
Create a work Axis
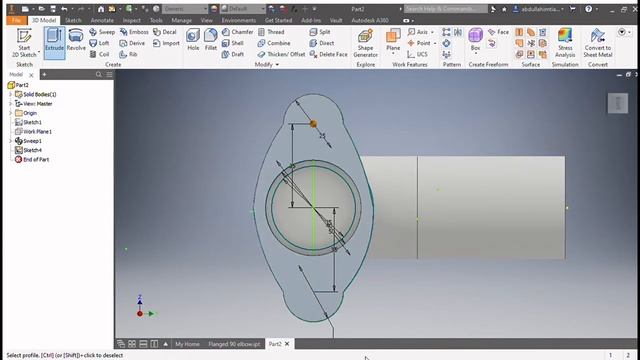coord(418,32)
